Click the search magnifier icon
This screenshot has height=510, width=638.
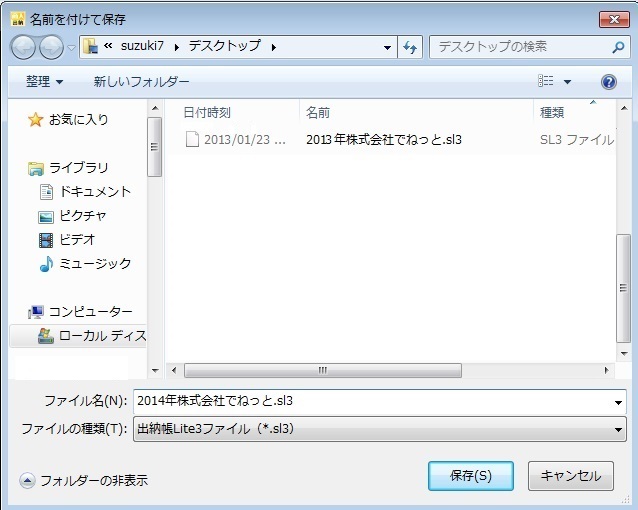(x=618, y=47)
